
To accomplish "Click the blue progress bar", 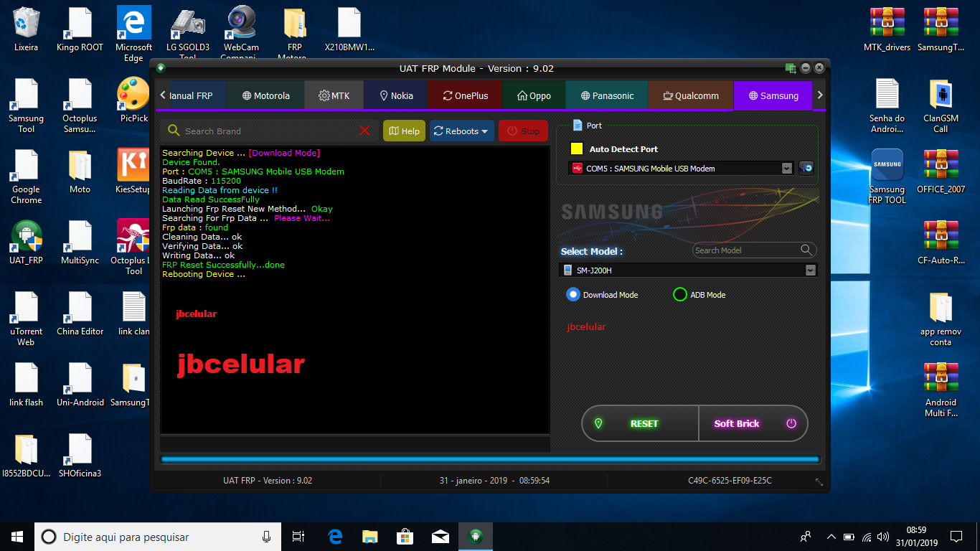I will (x=490, y=459).
